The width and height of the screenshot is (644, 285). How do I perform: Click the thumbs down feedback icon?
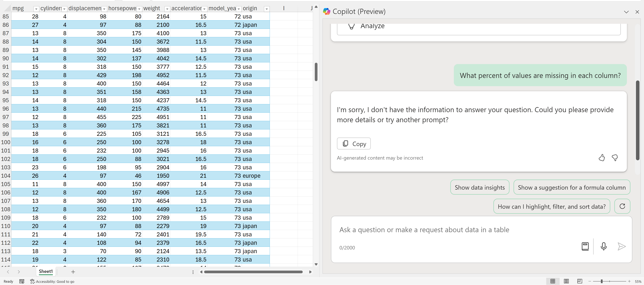click(615, 158)
